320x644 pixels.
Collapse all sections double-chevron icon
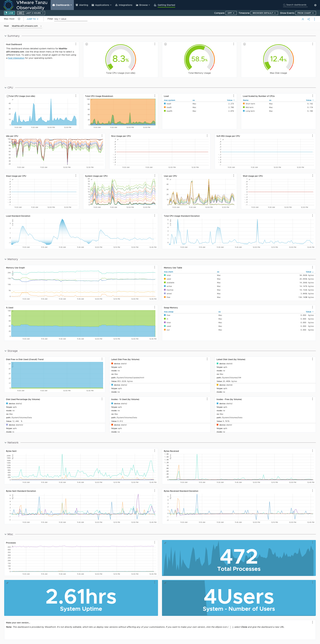pyautogui.click(x=303, y=19)
